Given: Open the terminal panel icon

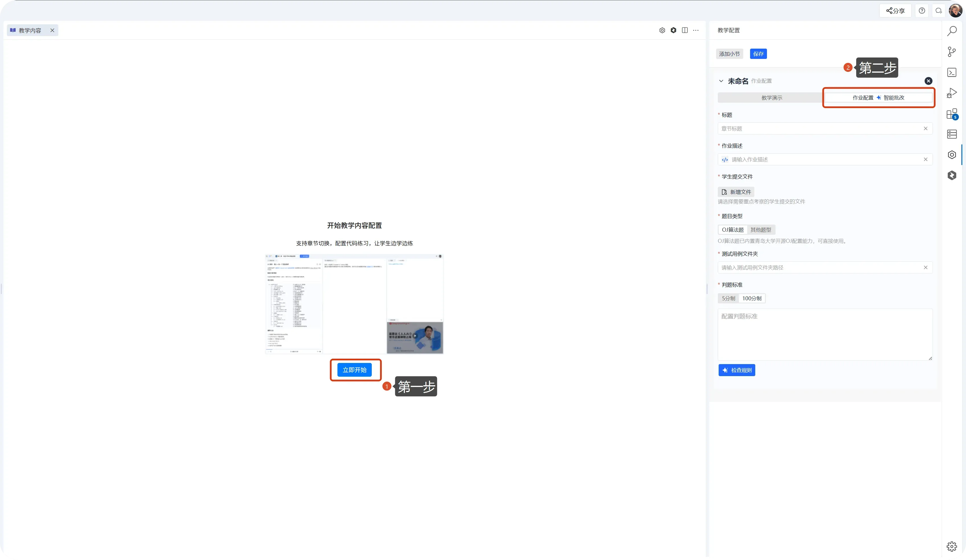Looking at the screenshot, I should (x=952, y=72).
